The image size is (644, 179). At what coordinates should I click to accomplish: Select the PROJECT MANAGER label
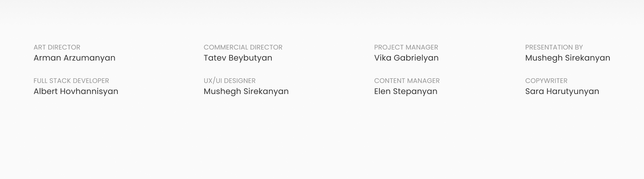click(x=406, y=47)
